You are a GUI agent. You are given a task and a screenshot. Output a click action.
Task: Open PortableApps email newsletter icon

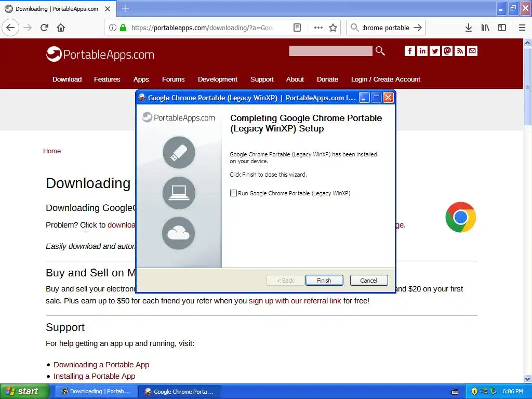click(472, 51)
